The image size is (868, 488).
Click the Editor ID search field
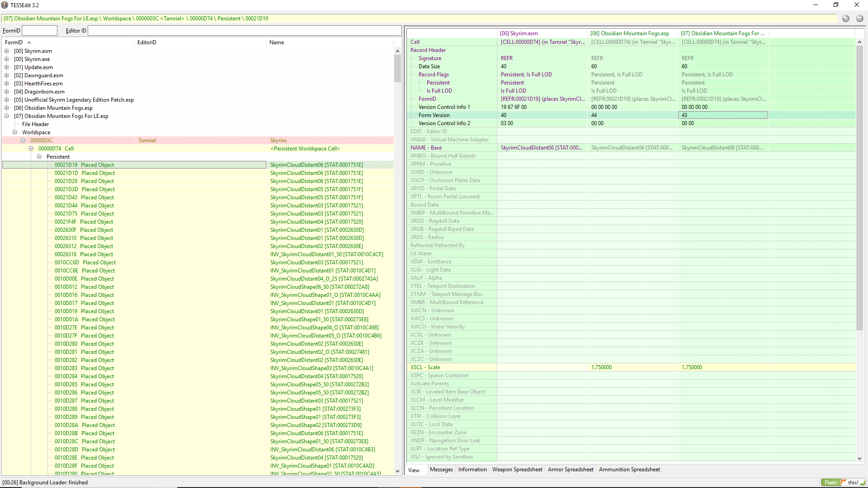click(x=244, y=31)
